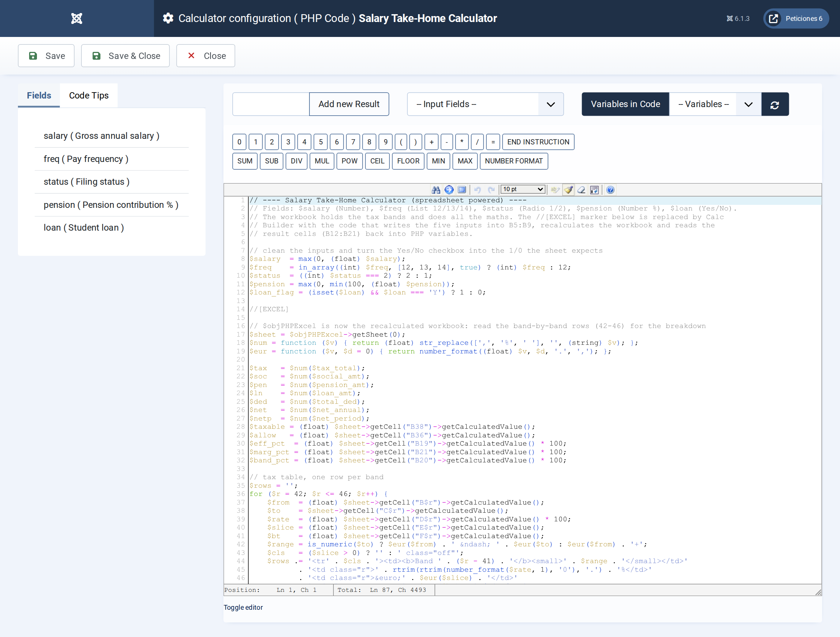Viewport: 840px width, 637px height.
Task: Toggle word wrap icon in editor toolbar
Action: point(594,190)
